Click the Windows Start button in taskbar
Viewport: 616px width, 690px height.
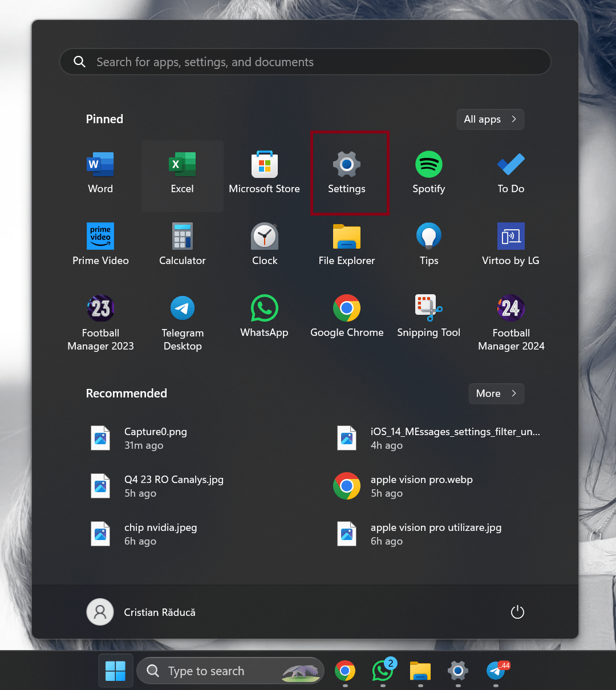[x=116, y=671]
